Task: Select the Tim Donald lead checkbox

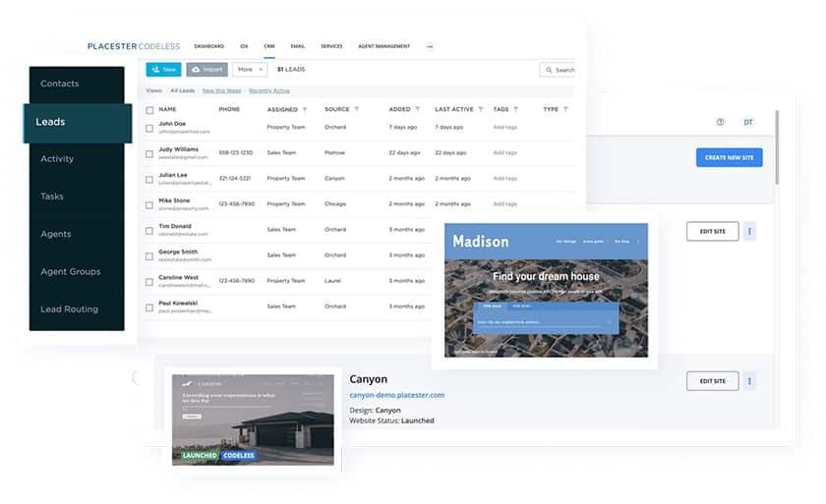Action: pyautogui.click(x=149, y=231)
